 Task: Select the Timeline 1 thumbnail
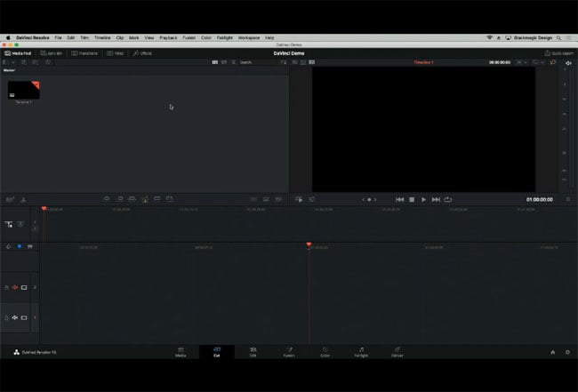[x=24, y=91]
